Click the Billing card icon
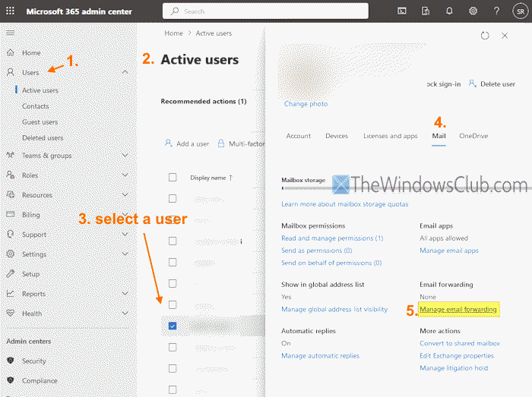532x397 pixels. (x=11, y=214)
